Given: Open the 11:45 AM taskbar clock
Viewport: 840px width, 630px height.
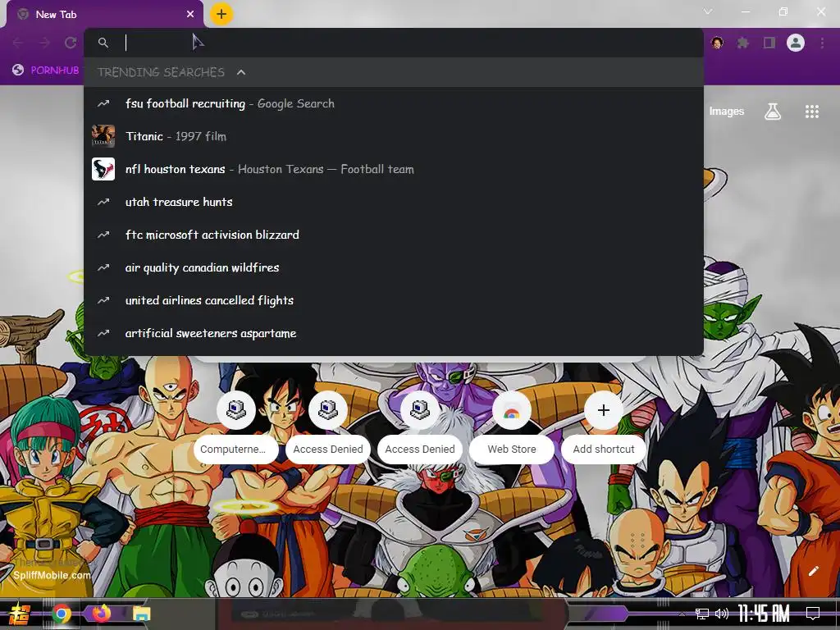Looking at the screenshot, I should coord(764,614).
